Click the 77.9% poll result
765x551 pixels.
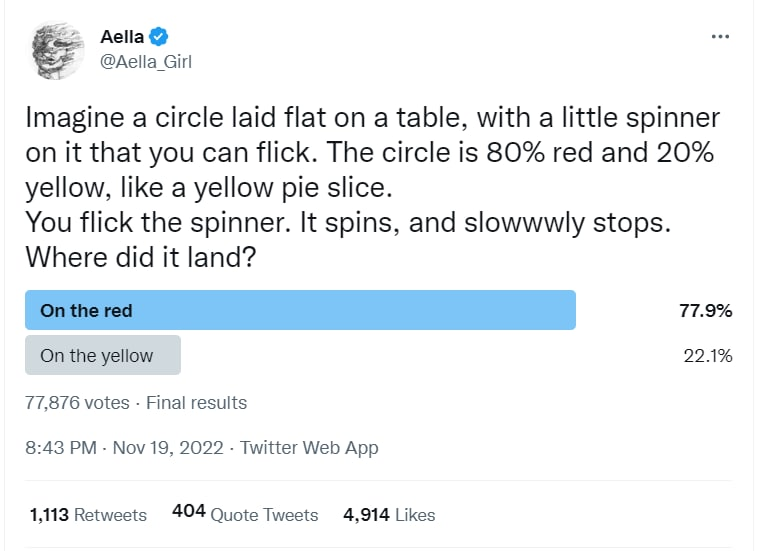(x=706, y=310)
